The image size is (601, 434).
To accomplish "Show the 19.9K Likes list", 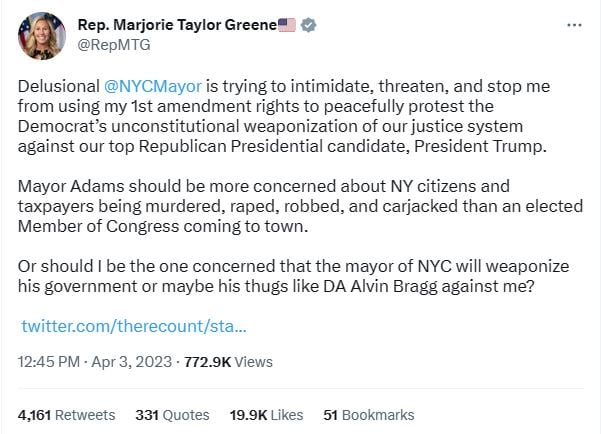I will click(x=267, y=414).
